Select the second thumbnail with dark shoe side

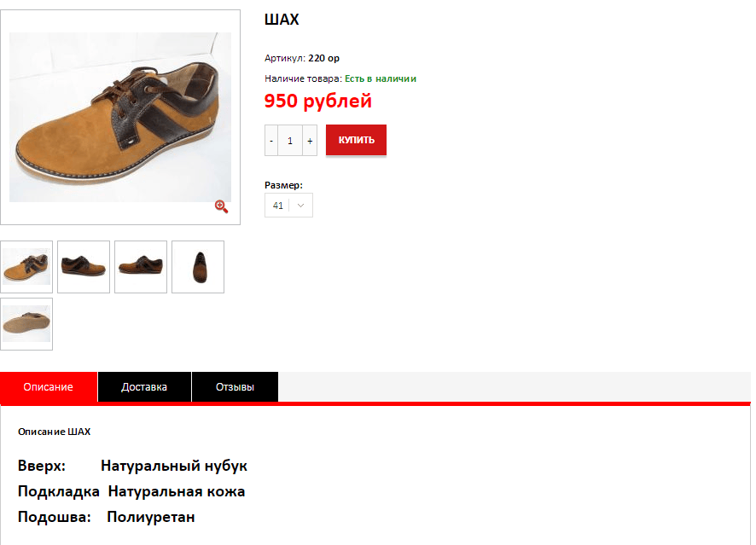(x=84, y=267)
